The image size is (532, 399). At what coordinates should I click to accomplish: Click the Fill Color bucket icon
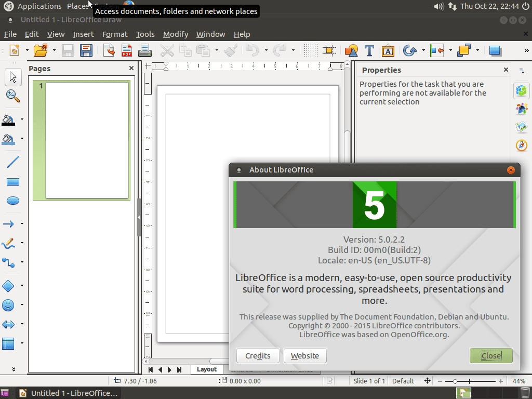point(8,139)
